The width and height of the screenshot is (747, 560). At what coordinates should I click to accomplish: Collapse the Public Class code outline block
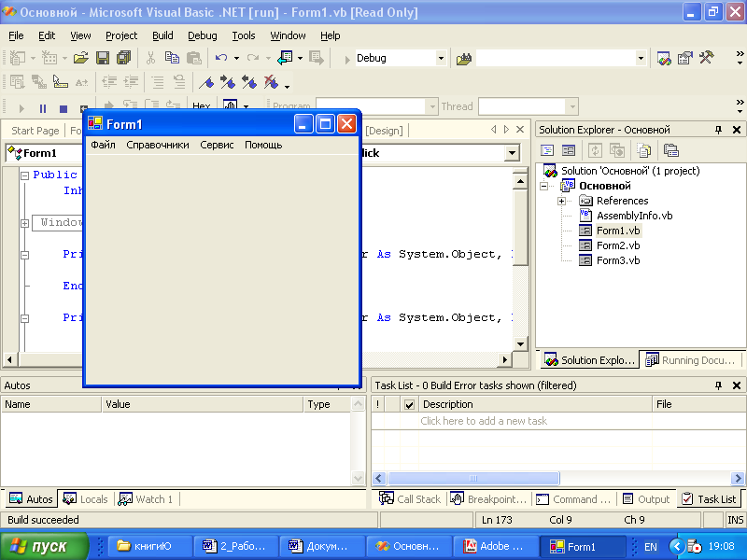coord(25,175)
